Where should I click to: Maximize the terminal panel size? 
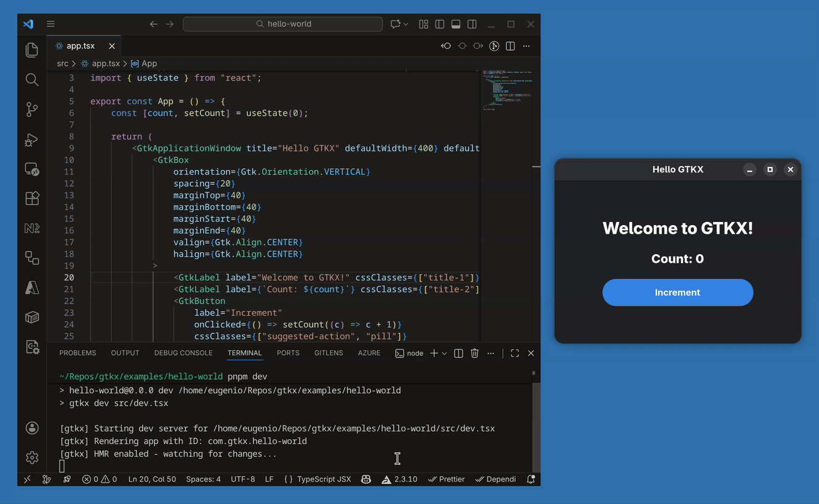point(515,353)
